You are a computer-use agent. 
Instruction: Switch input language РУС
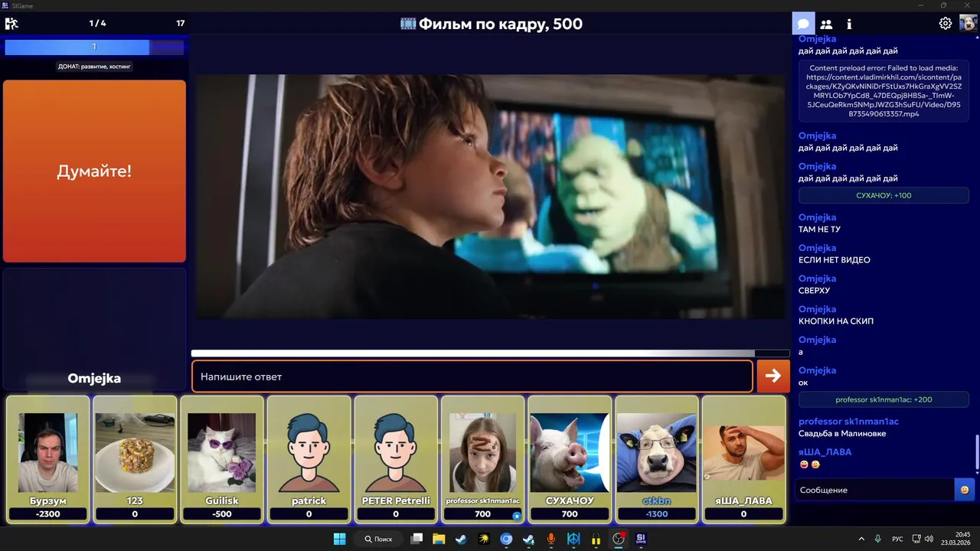pyautogui.click(x=897, y=539)
